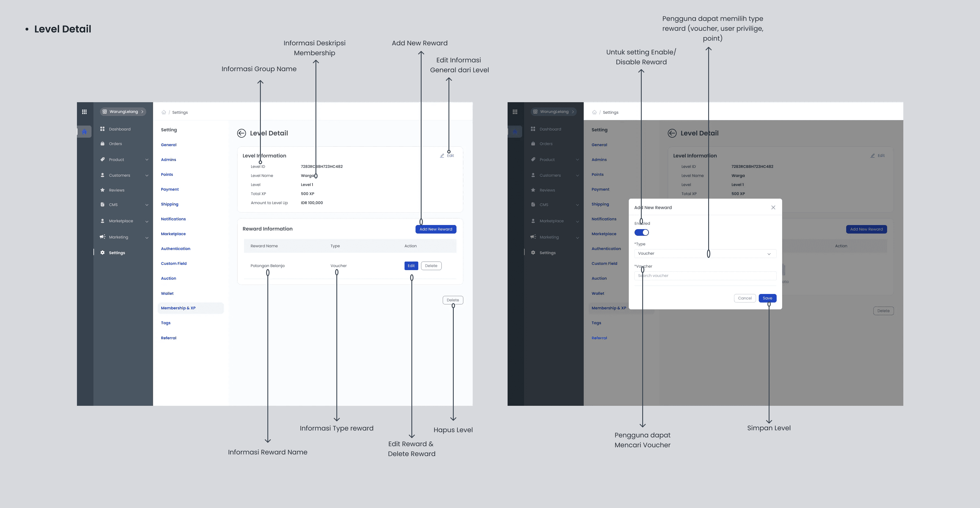Open the Membership & XP settings item
The height and width of the screenshot is (508, 980).
pyautogui.click(x=178, y=308)
